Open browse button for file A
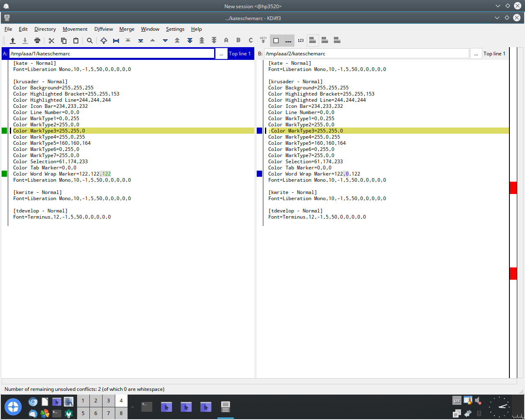This screenshot has width=525, height=420. tap(221, 54)
